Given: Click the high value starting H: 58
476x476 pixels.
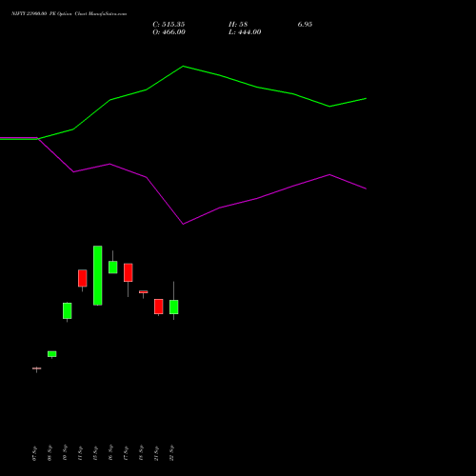Looking at the screenshot, I should click(x=238, y=25).
